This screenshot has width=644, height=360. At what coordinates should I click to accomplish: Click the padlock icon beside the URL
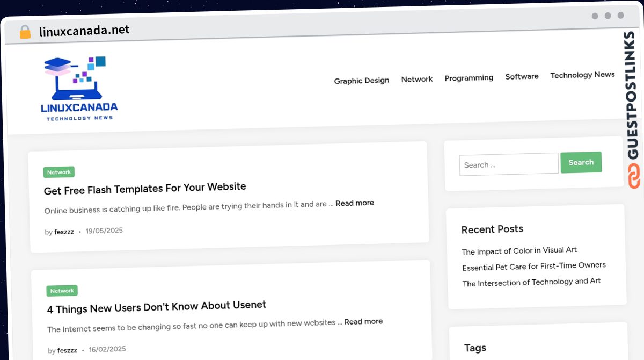pos(25,32)
